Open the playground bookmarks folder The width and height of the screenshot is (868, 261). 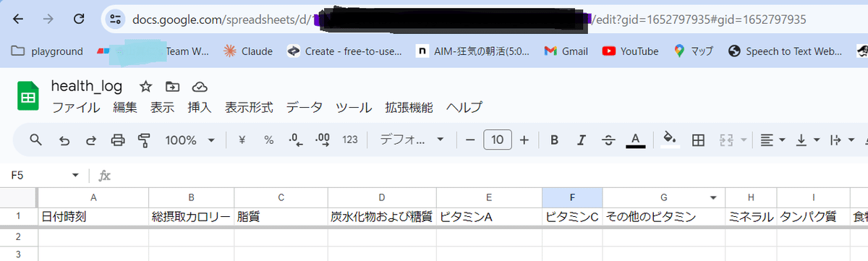[x=48, y=51]
